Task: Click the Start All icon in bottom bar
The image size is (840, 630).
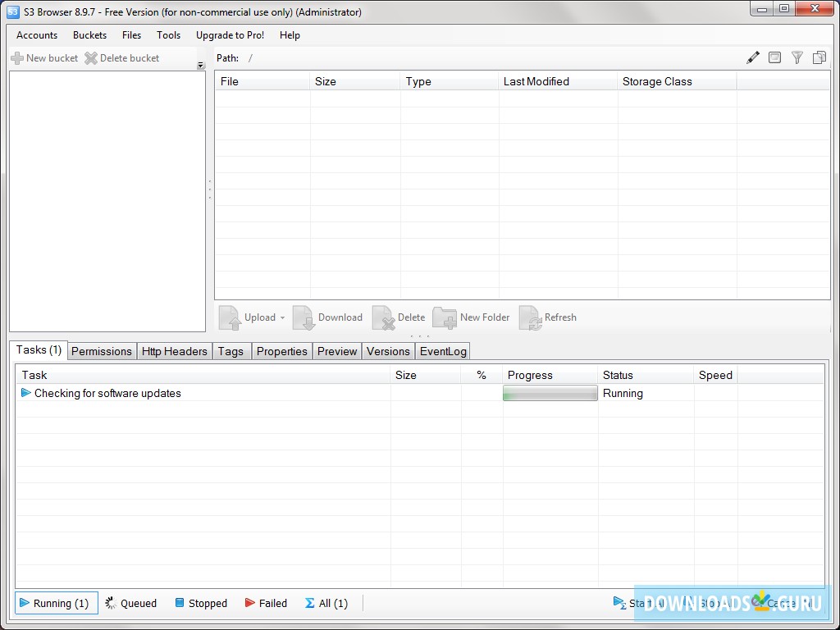Action: point(620,603)
